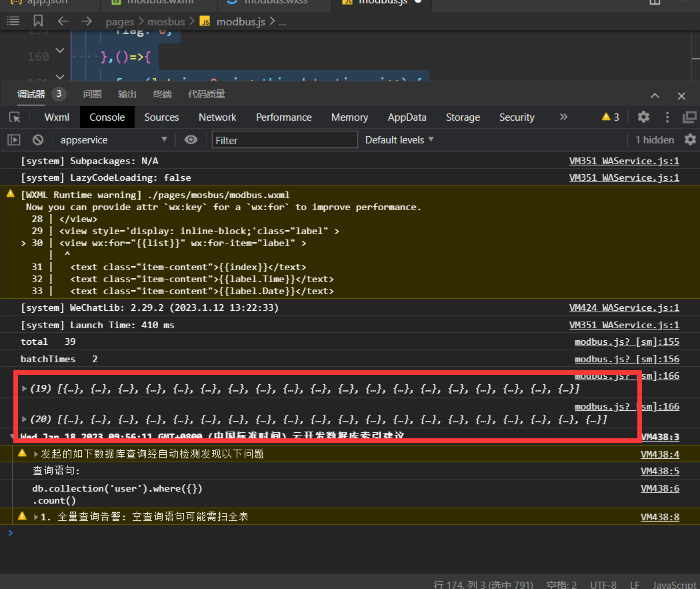
Task: Open source link modbus.js? [sm]:155
Action: [627, 342]
